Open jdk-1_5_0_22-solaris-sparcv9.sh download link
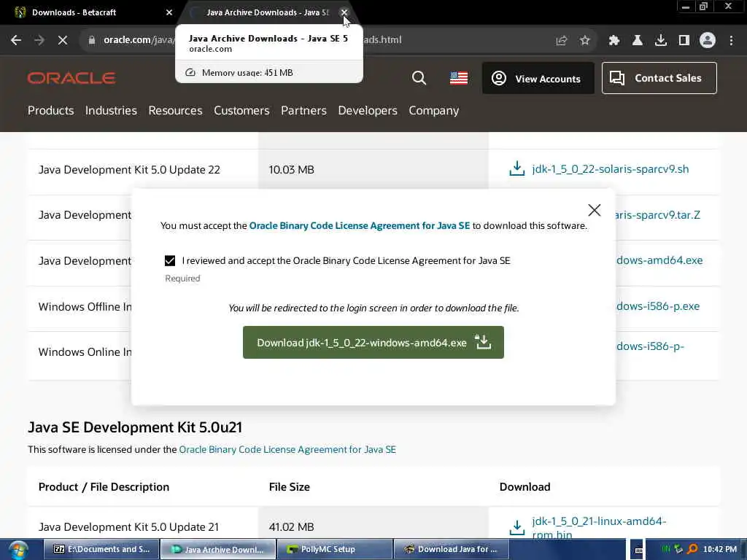Screen dimensions: 747x560 coord(611,169)
